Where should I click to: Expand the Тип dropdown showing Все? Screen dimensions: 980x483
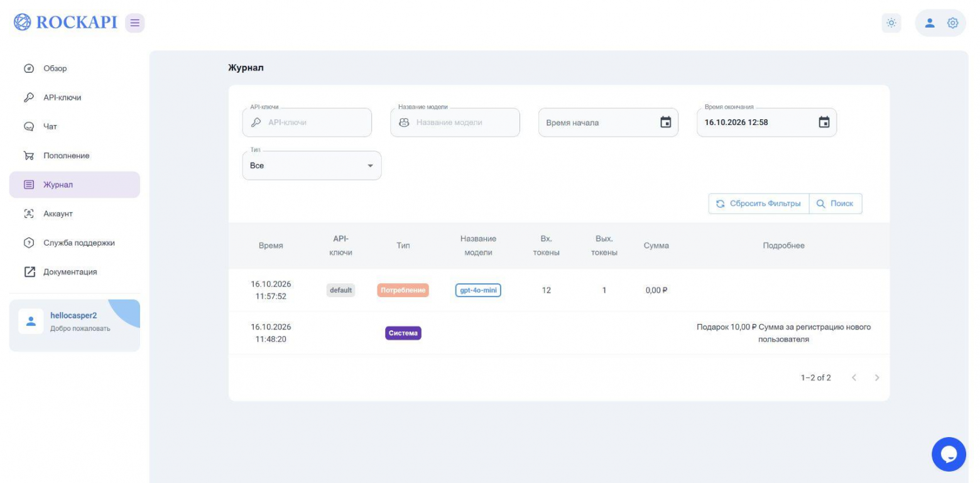(312, 166)
